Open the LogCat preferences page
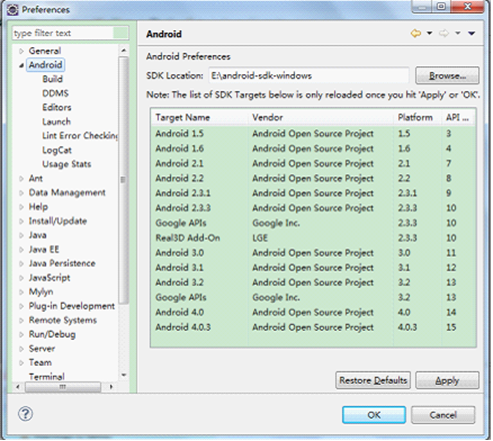 point(57,150)
